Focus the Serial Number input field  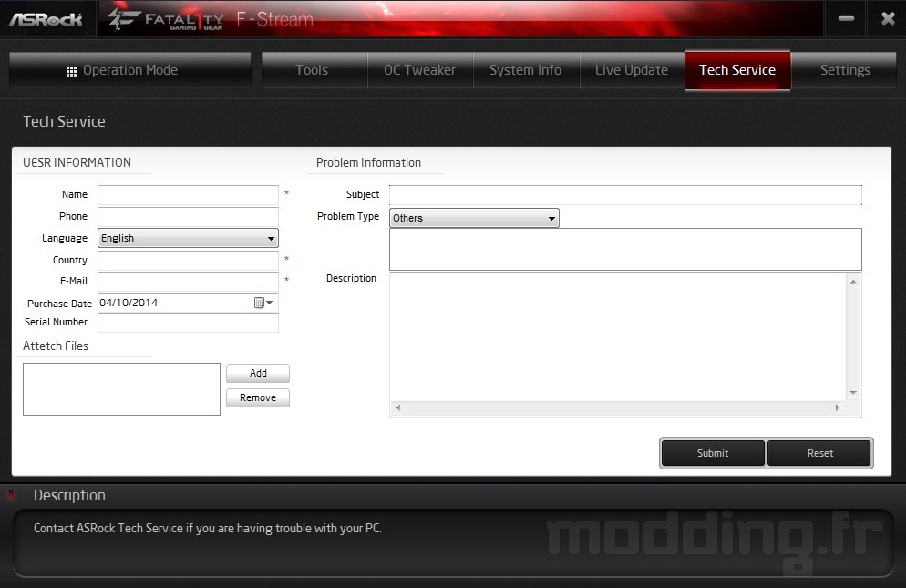[188, 323]
